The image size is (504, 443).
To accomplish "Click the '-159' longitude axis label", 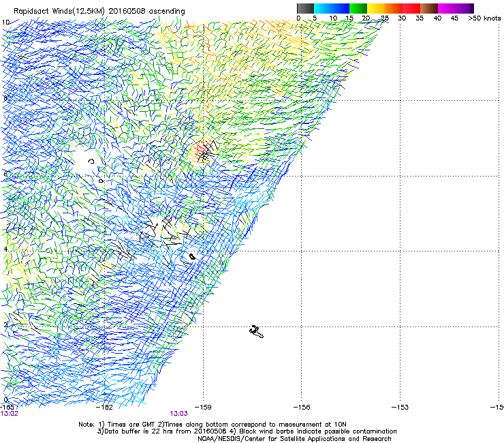I will click(203, 408).
